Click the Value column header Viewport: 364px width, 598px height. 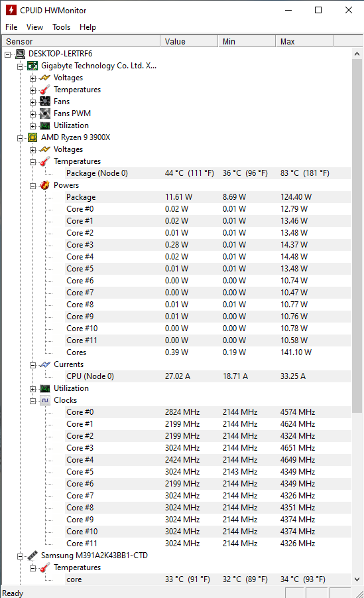coord(189,41)
